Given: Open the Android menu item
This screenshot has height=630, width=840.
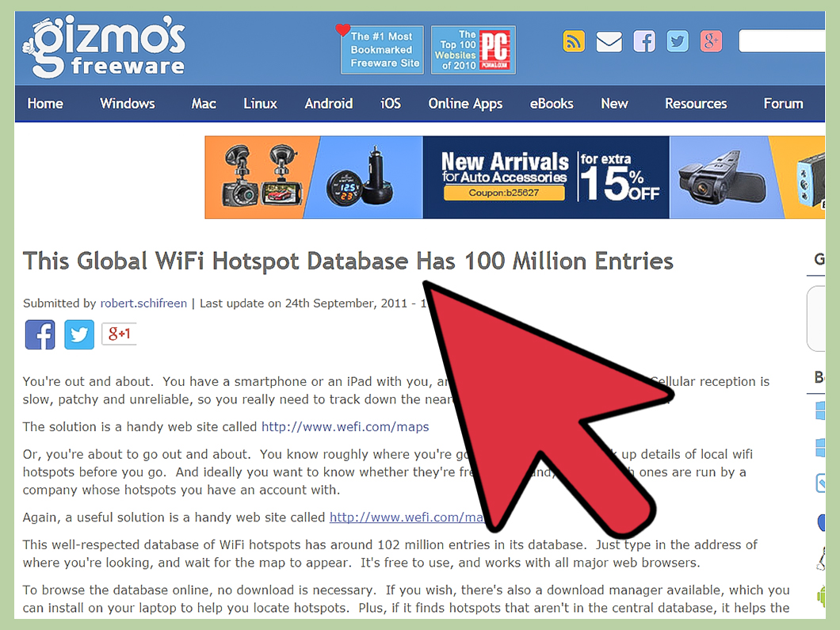Looking at the screenshot, I should (329, 104).
